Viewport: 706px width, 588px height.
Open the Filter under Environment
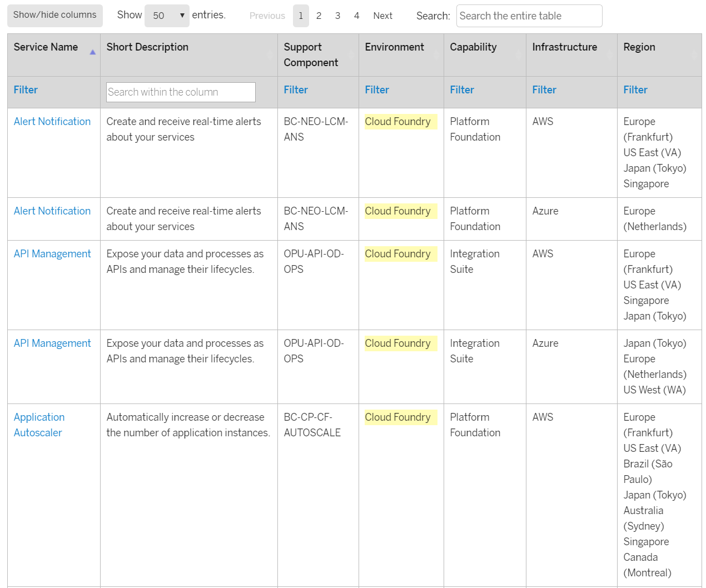point(377,89)
